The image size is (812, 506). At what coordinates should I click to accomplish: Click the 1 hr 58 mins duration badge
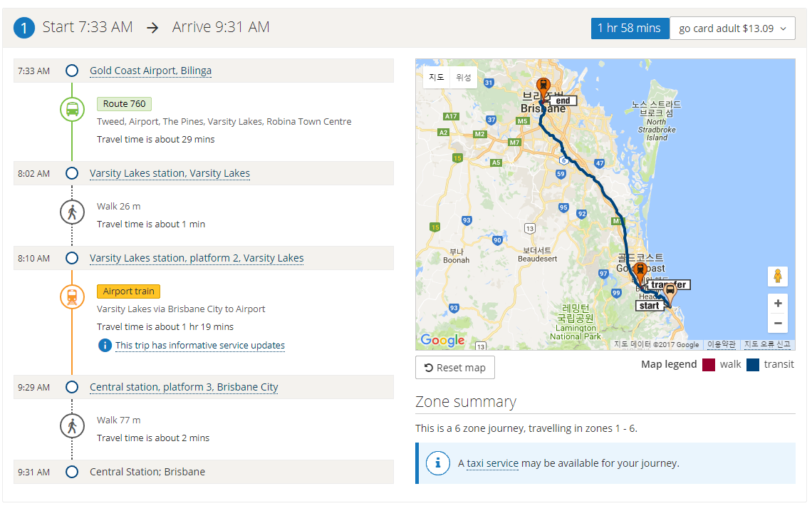point(630,29)
